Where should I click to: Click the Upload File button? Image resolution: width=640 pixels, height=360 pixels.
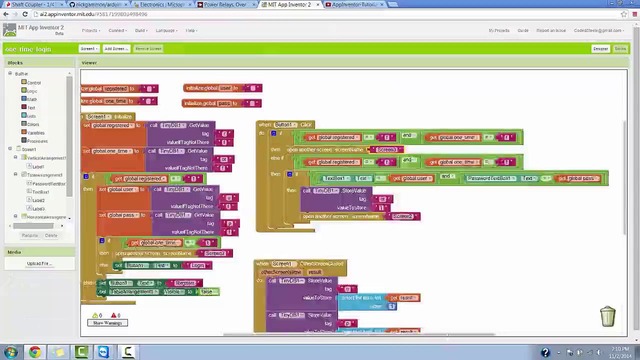40,264
